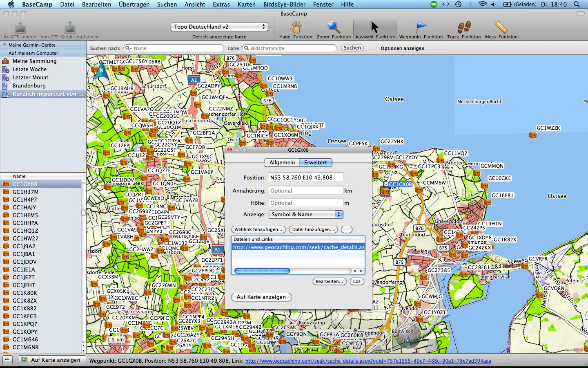Click the Los button
This screenshot has height=368, width=588.
coord(357,281)
